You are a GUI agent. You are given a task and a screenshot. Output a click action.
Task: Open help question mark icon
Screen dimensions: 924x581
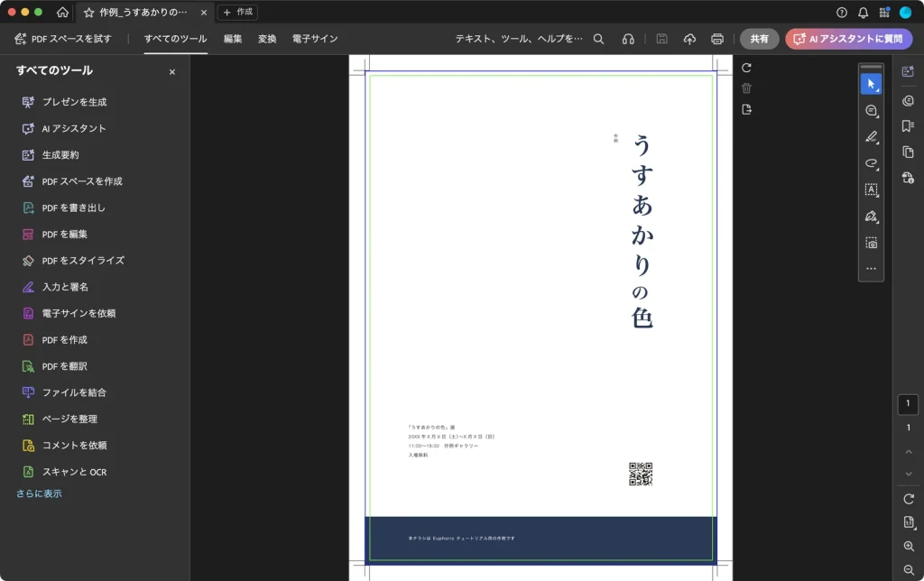[842, 13]
